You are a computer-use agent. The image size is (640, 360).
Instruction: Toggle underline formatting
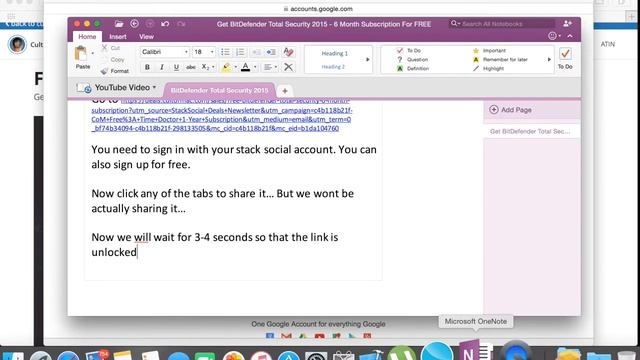176,67
